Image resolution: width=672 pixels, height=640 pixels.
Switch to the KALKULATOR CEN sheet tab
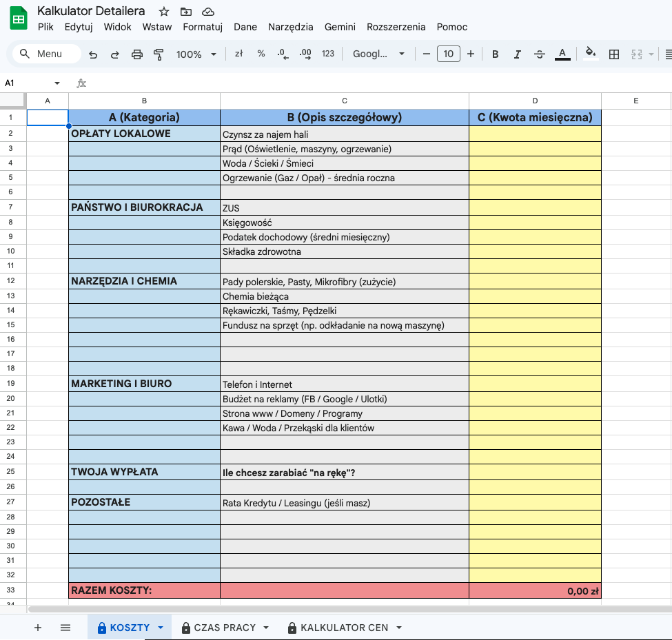(x=344, y=628)
